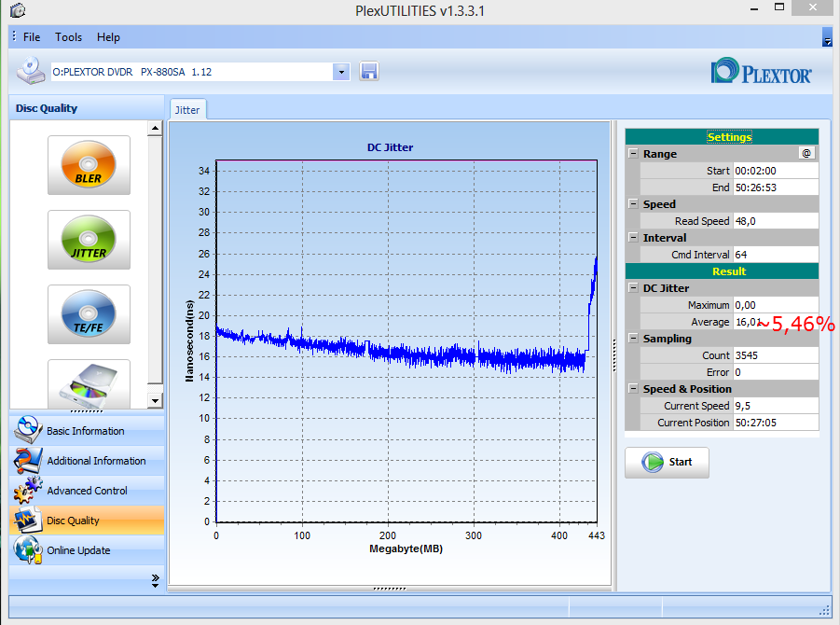Collapse the Sampling result group
This screenshot has height=625, width=840.
click(633, 339)
